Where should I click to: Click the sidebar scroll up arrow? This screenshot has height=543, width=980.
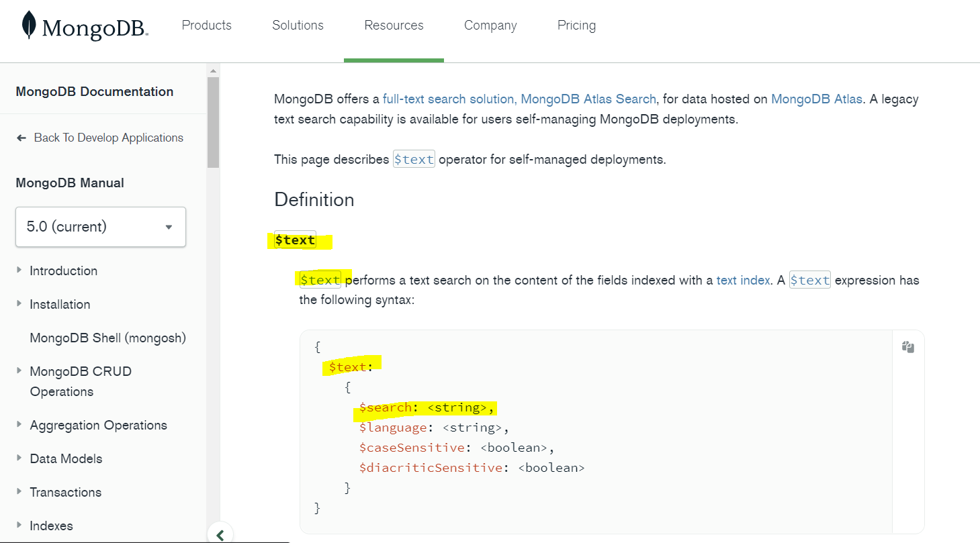[x=213, y=70]
